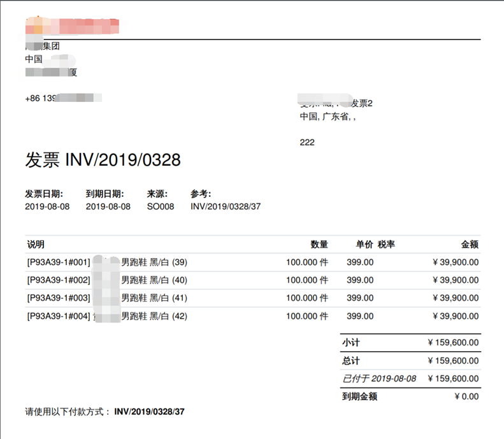The width and height of the screenshot is (504, 439).
Task: Select product code [P93A39-1#002]
Action: [59, 280]
